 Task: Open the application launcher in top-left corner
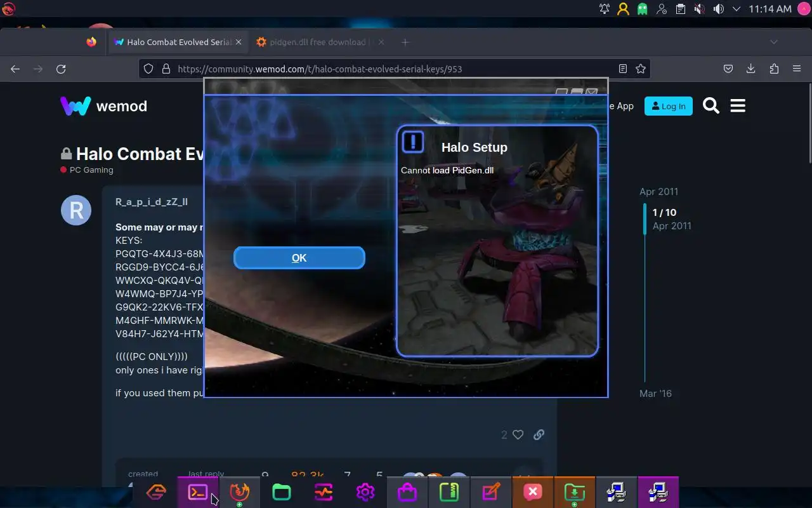pos(8,9)
